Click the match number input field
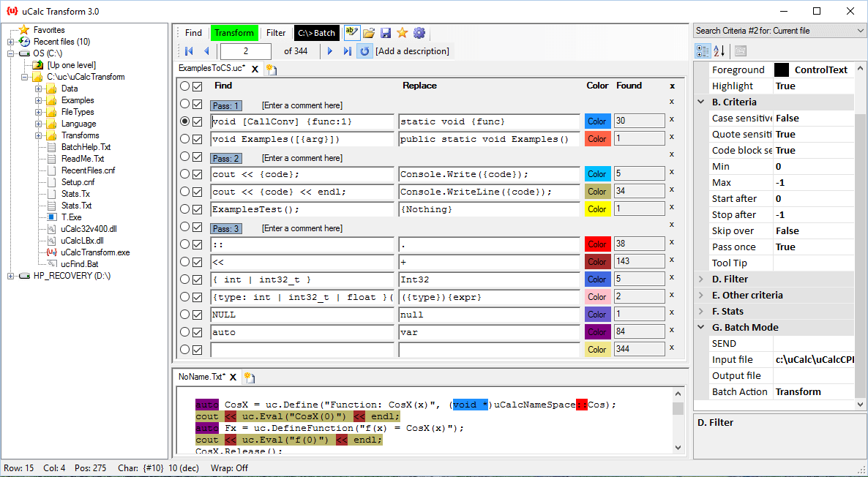868x477 pixels. tap(246, 51)
